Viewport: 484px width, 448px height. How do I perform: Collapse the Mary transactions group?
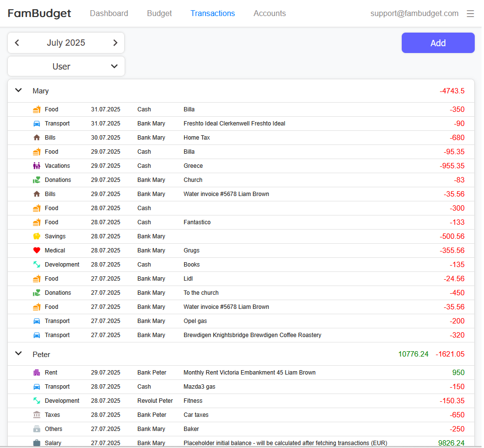pos(19,90)
